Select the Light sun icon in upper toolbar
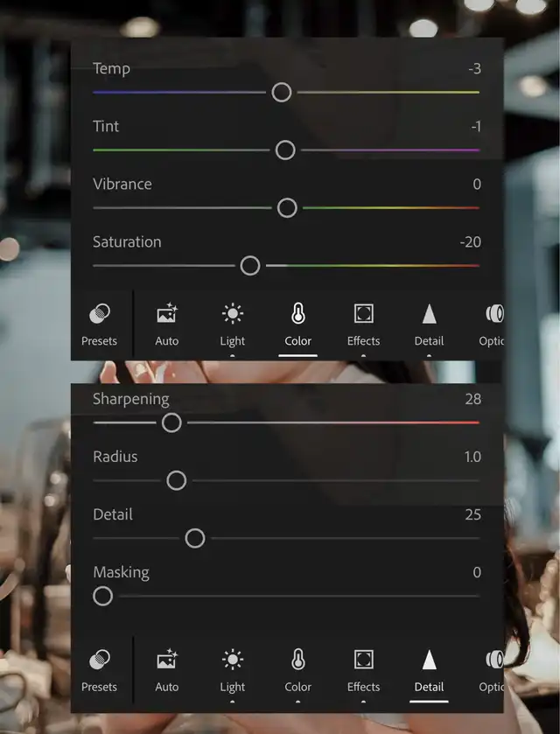This screenshot has width=560, height=734. (232, 314)
